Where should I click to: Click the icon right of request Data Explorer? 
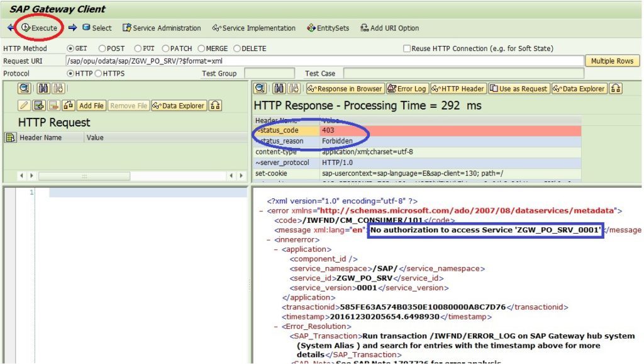215,106
